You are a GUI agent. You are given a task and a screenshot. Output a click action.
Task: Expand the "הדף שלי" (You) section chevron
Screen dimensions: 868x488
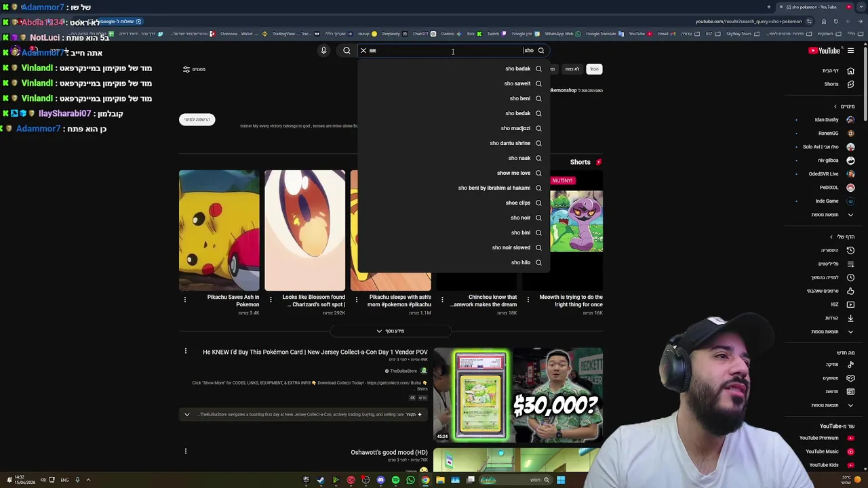[831, 237]
